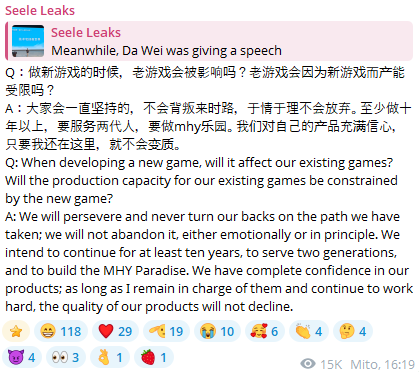419x372 pixels.
Task: Tap the red heart reaction, count 29
Action: 115,331
